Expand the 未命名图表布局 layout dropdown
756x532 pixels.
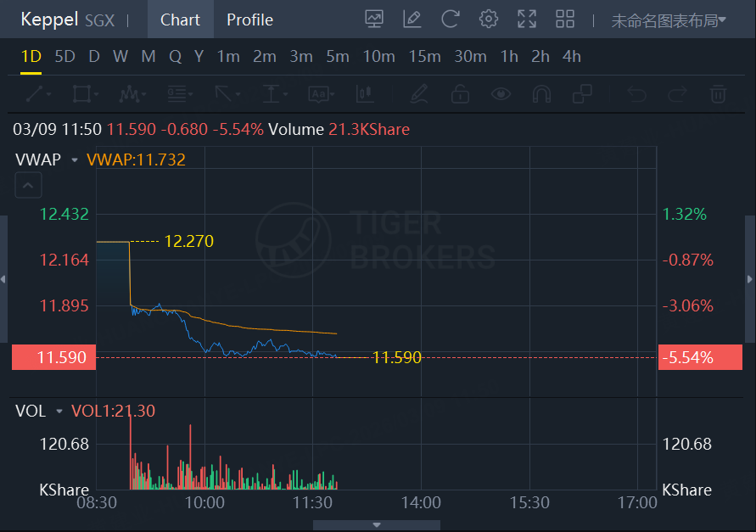[x=669, y=20]
